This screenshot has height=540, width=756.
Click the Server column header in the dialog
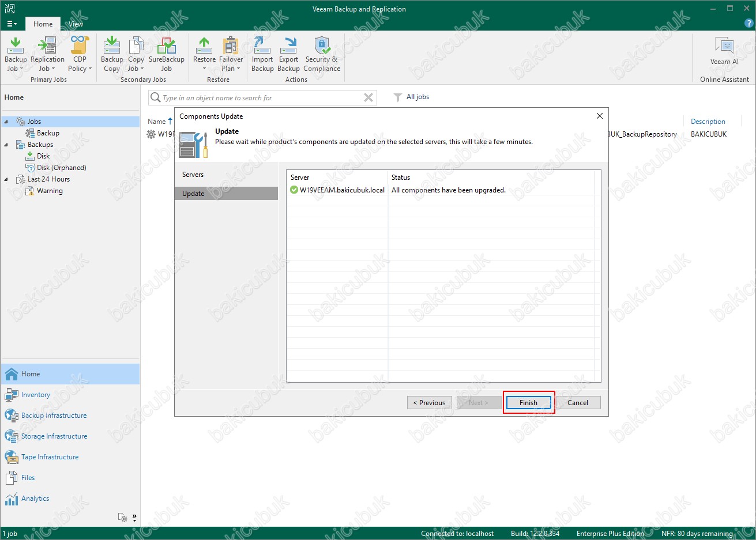[x=337, y=178]
